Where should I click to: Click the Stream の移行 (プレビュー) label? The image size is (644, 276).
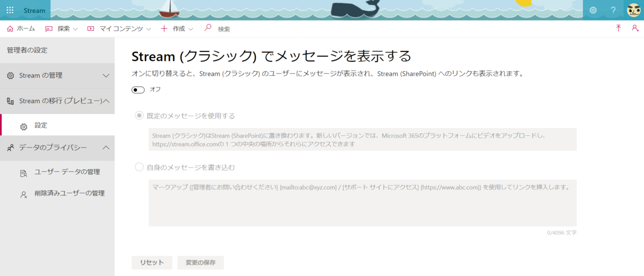60,101
